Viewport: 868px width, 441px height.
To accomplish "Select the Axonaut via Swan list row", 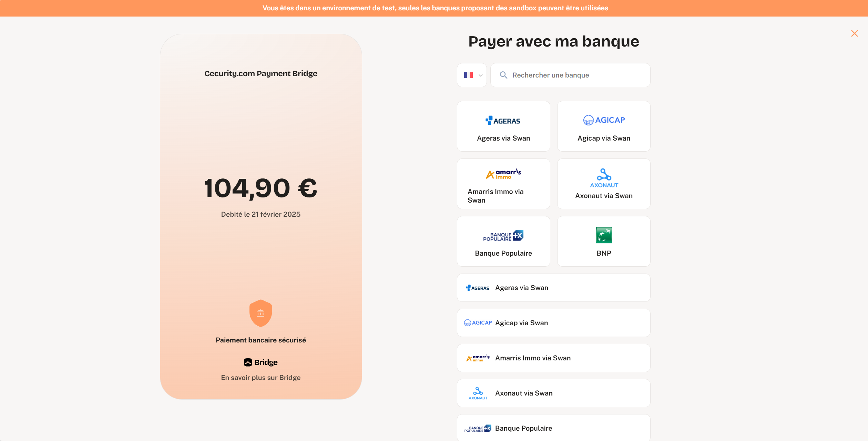I will [553, 393].
